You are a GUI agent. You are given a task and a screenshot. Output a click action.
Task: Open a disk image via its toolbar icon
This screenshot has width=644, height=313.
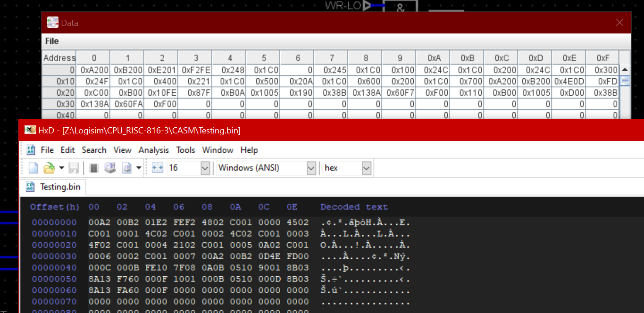tap(127, 168)
